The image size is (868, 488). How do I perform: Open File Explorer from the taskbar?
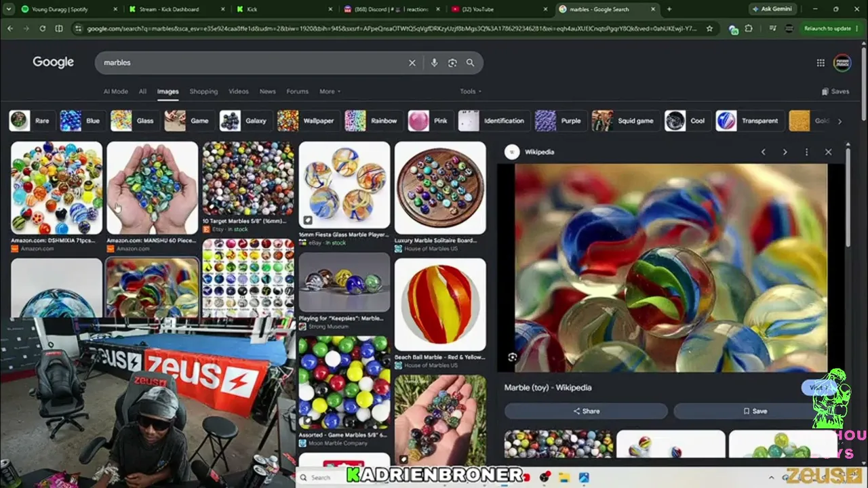click(564, 478)
